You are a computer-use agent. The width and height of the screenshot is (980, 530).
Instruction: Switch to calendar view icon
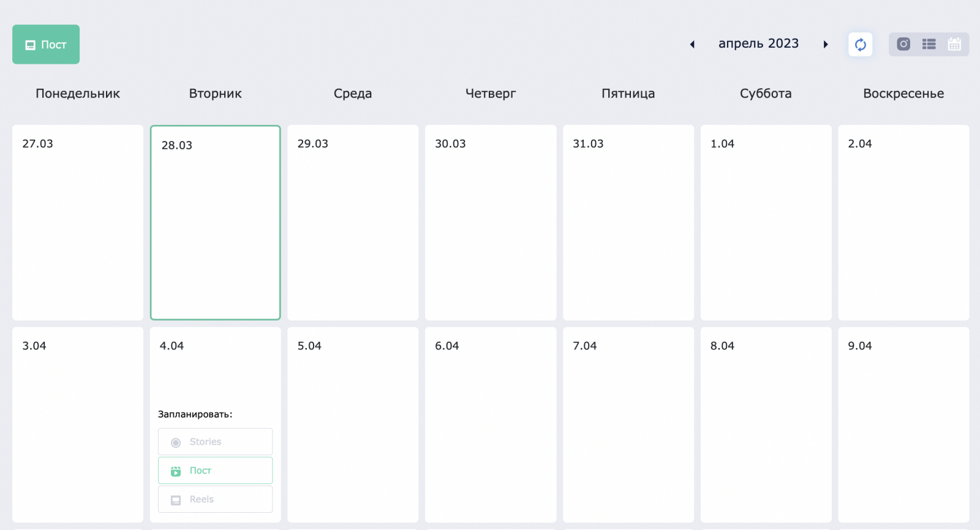(x=954, y=44)
